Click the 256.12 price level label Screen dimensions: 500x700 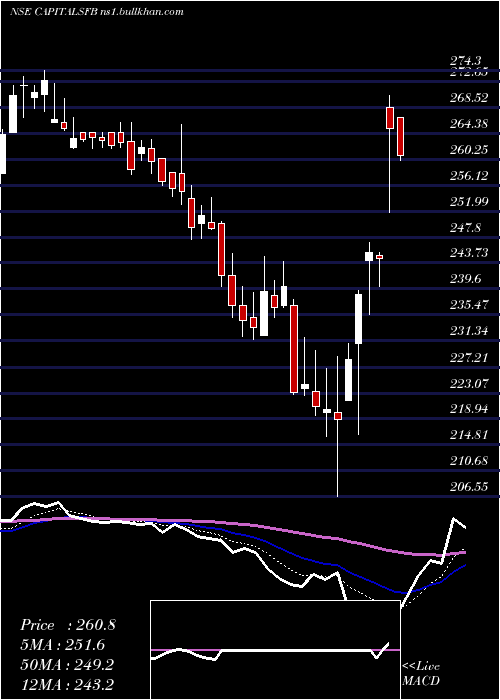[469, 176]
